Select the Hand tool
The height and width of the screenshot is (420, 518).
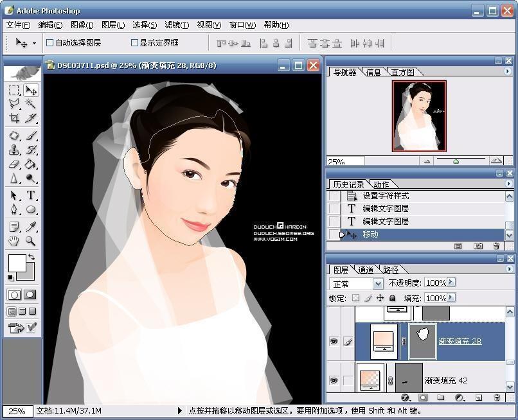tap(14, 241)
